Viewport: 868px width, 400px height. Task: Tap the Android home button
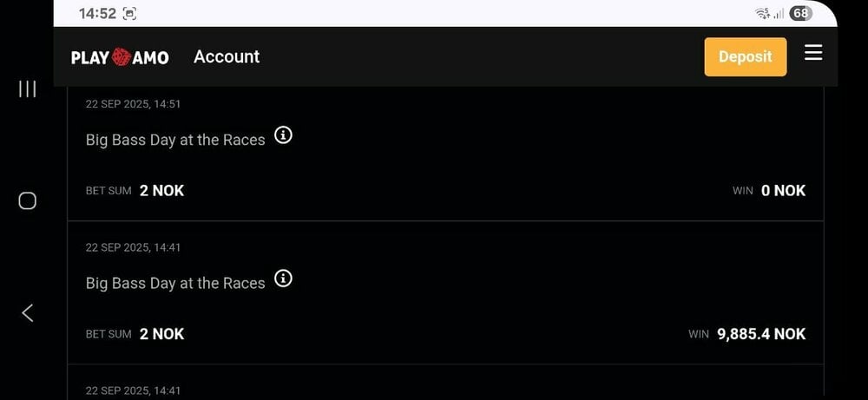pos(27,200)
